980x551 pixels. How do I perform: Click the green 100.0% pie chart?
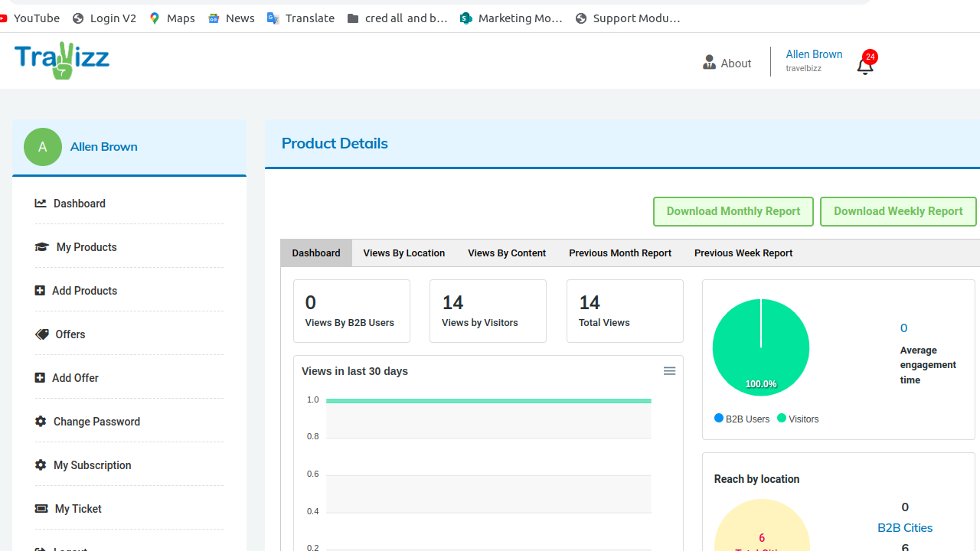(761, 347)
